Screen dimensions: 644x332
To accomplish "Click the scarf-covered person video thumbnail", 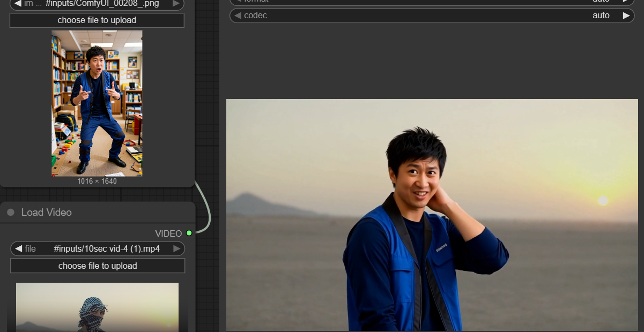I will (x=97, y=307).
